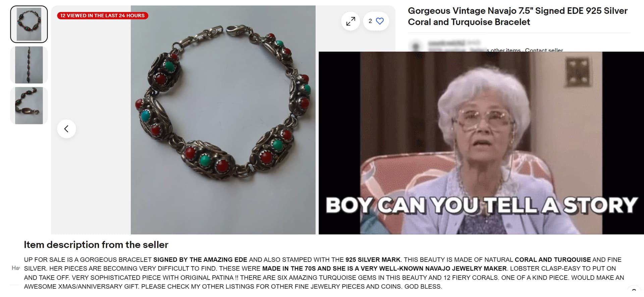Click the bold SIGNED BY THE AMAZING EDE text

pos(200,259)
